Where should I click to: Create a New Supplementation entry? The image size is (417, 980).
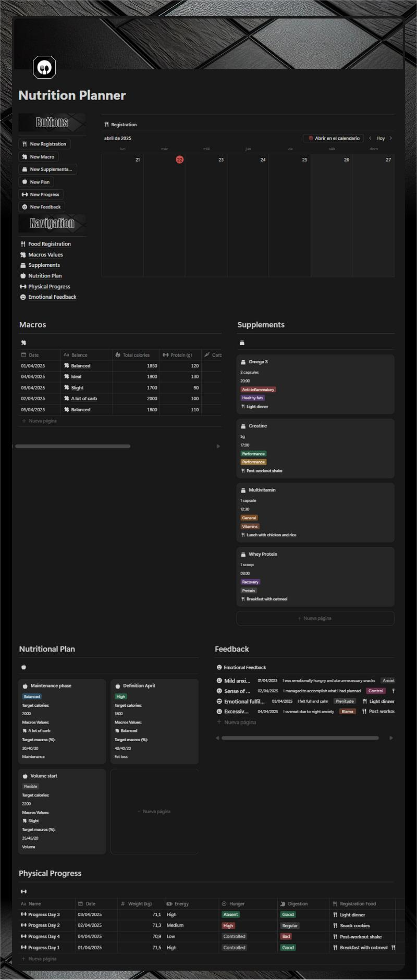coord(47,169)
